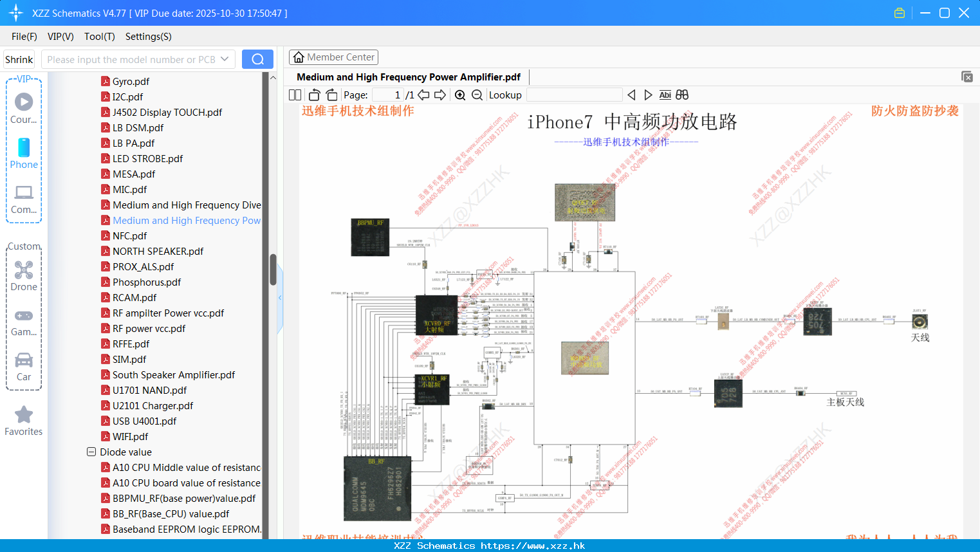The width and height of the screenshot is (980, 552).
Task: Zoom out of the schematic
Action: pyautogui.click(x=477, y=95)
